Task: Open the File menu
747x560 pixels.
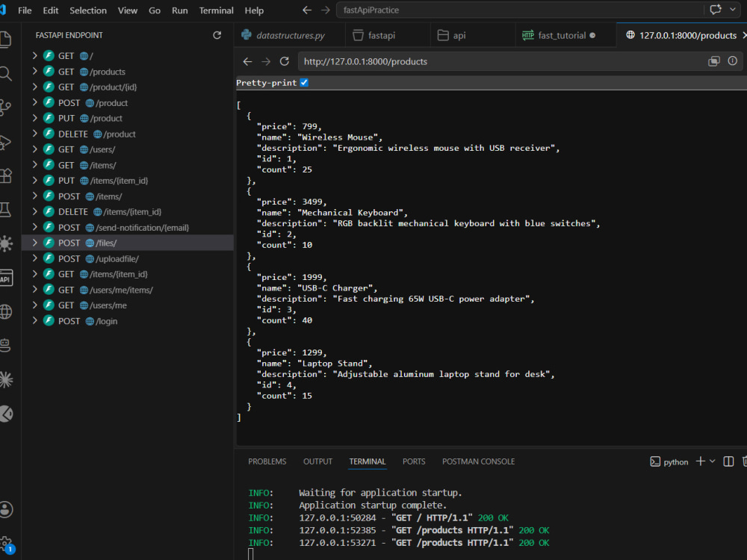Action: (x=25, y=10)
